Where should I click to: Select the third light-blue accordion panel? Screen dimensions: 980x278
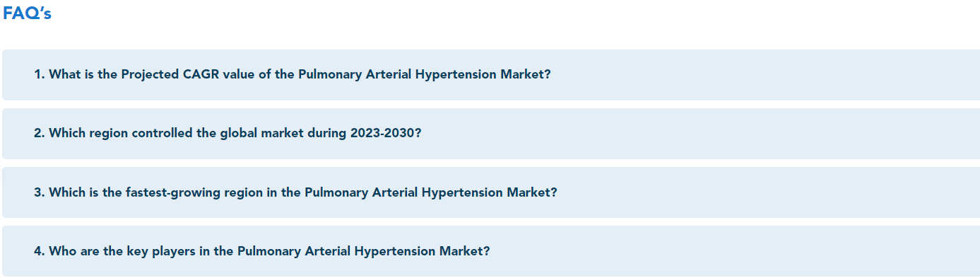coord(491,192)
